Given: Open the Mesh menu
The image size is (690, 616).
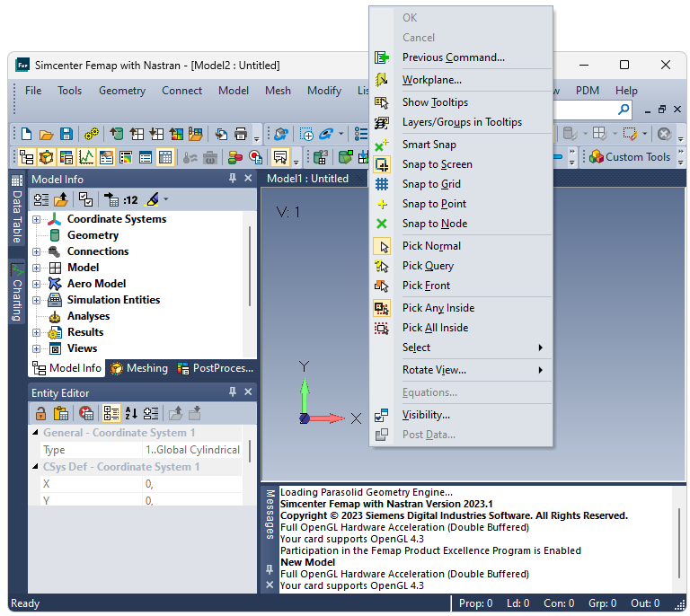Looking at the screenshot, I should tap(278, 91).
